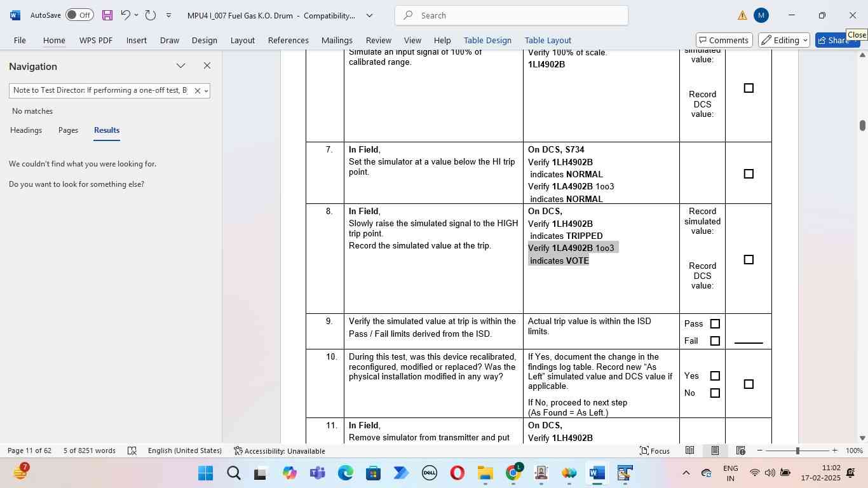Viewport: 868px width, 488px height.
Task: Switch to the Table Design tab
Action: click(487, 40)
